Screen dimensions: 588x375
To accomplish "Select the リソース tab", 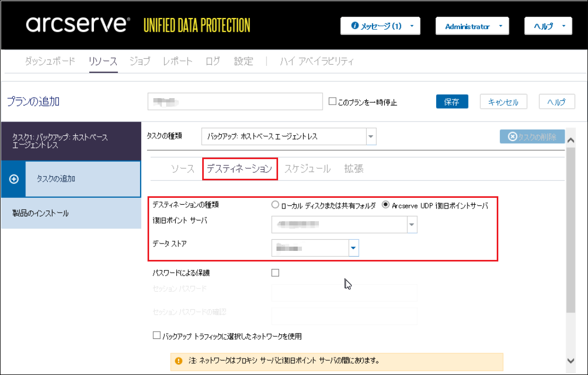I will pos(103,61).
